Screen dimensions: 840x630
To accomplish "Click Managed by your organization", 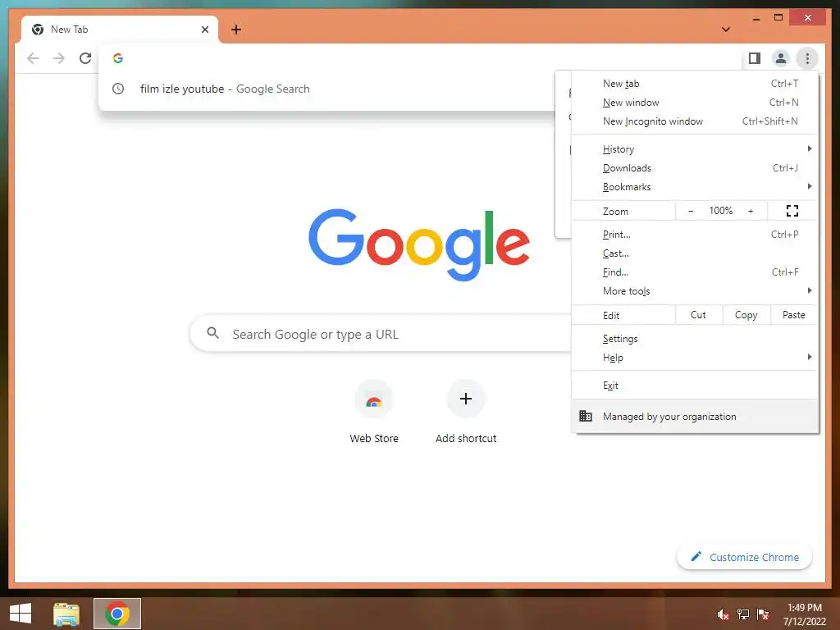I will [x=695, y=416].
